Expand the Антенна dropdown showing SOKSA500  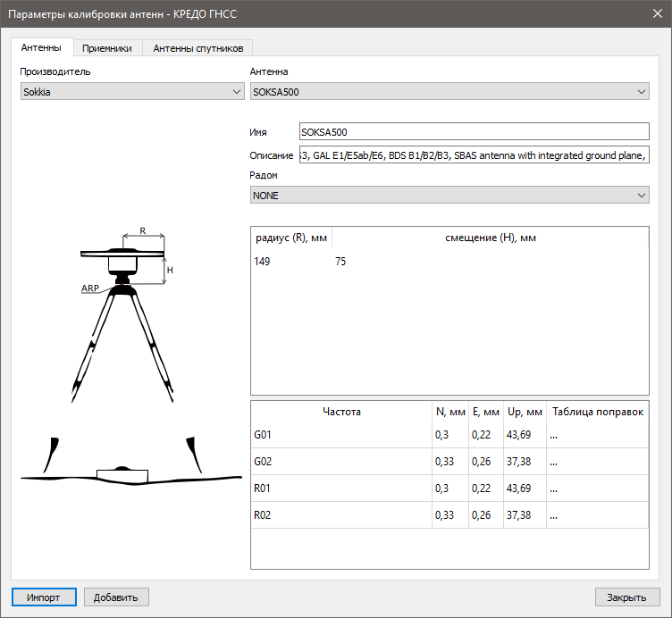[449, 92]
